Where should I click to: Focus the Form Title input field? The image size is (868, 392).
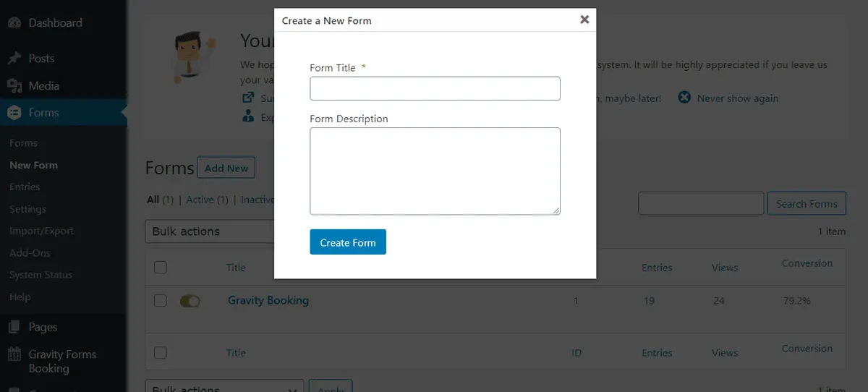pos(435,88)
